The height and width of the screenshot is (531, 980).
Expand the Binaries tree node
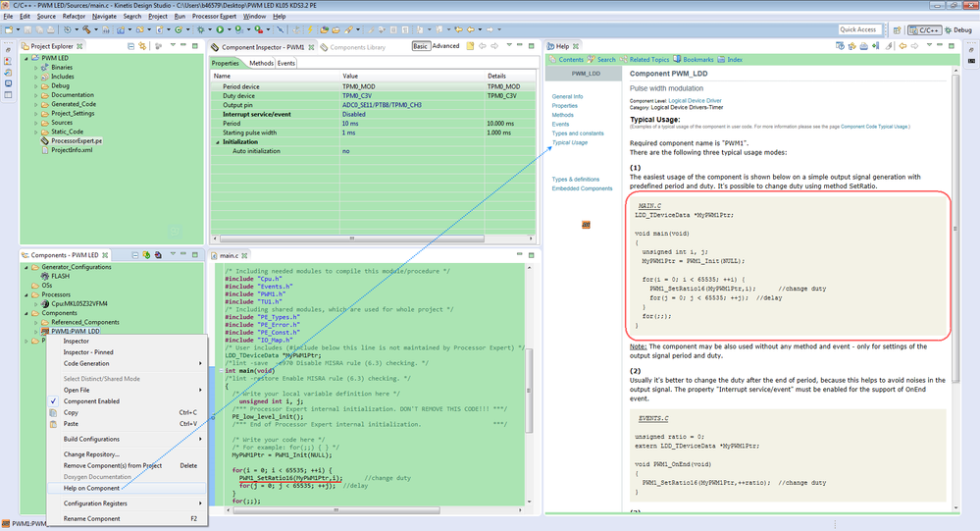(x=36, y=68)
